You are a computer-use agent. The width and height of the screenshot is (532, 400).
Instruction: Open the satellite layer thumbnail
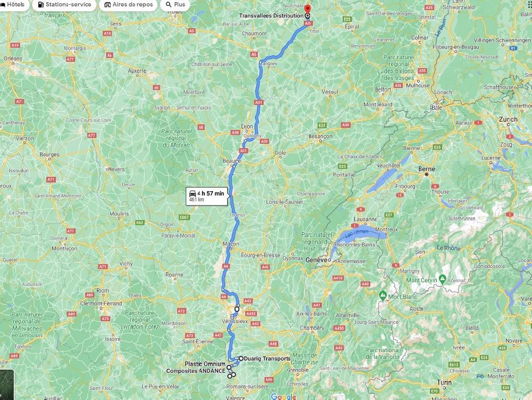[6, 385]
